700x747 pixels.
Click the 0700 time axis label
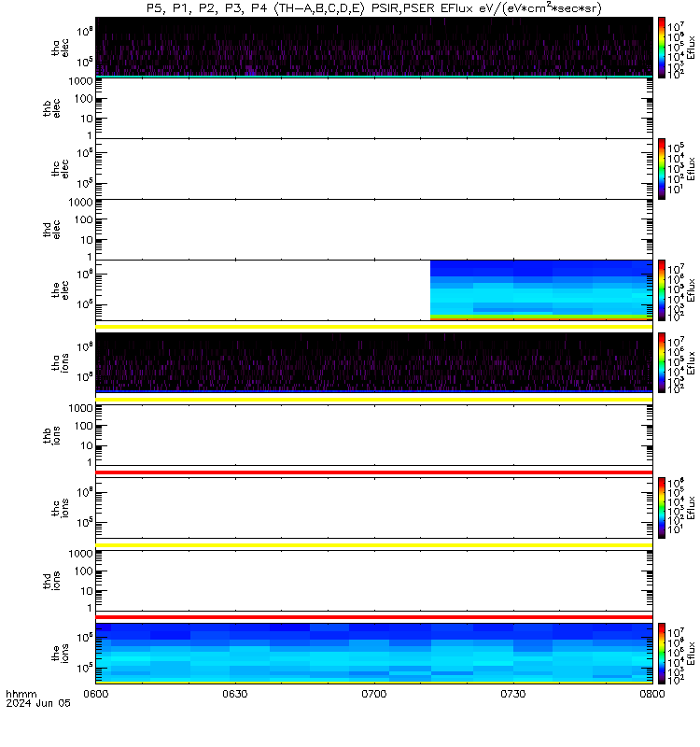point(374,694)
